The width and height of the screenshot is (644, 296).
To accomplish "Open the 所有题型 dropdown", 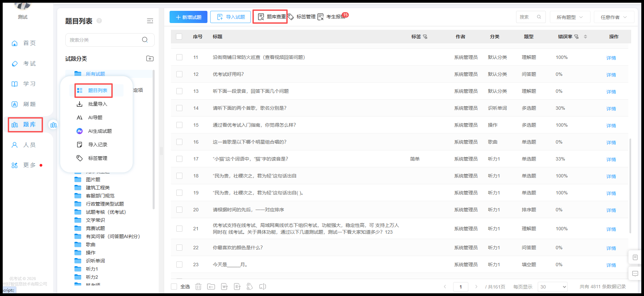I will pos(570,17).
